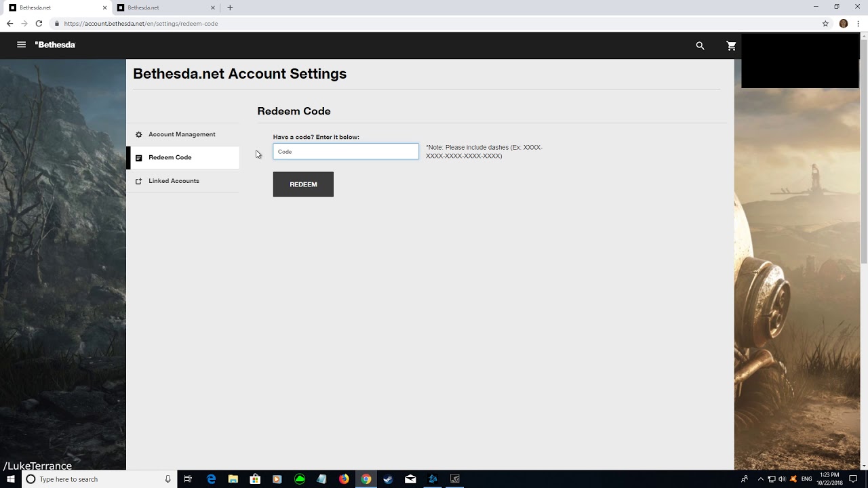Open Task View from the taskbar

[x=188, y=479]
